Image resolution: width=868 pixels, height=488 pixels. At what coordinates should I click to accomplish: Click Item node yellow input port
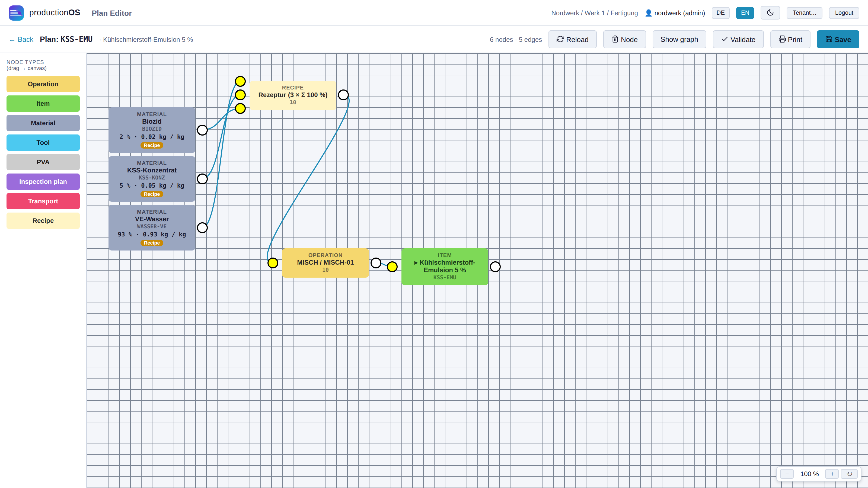(x=392, y=267)
